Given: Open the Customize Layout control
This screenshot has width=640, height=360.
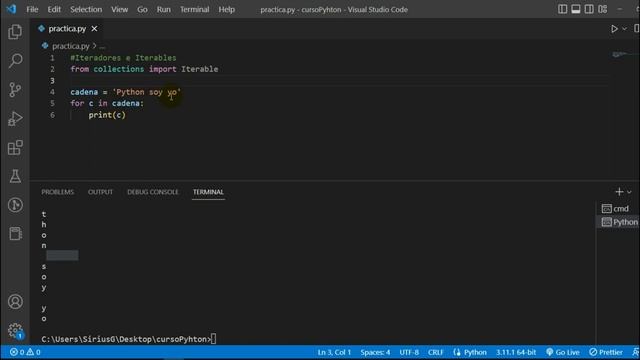Looking at the screenshot, I should [x=602, y=9].
